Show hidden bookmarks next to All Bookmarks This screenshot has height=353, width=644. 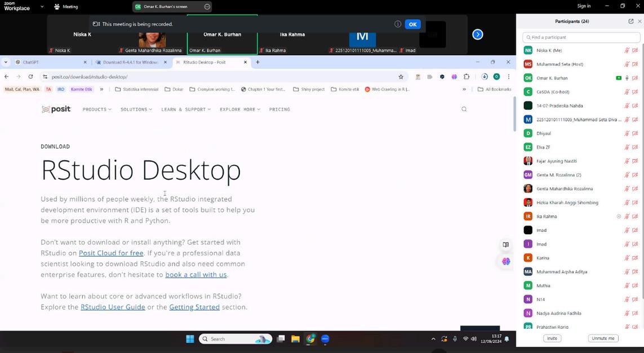[464, 89]
